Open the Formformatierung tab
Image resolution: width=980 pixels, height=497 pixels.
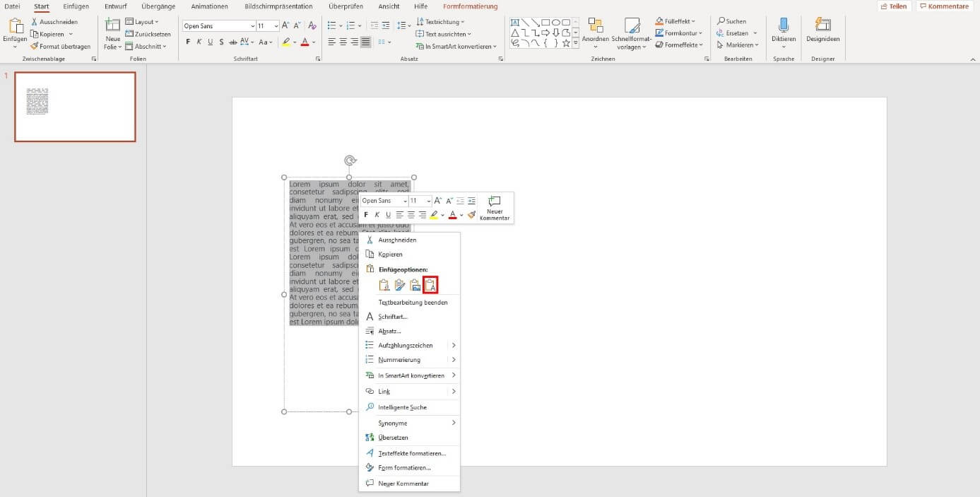[470, 6]
